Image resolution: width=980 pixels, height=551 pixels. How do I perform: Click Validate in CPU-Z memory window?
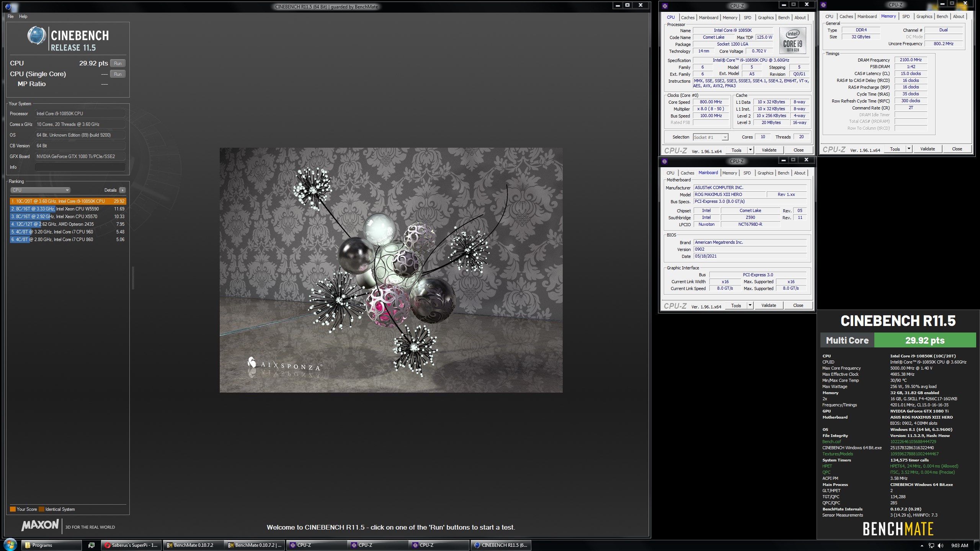click(x=927, y=149)
